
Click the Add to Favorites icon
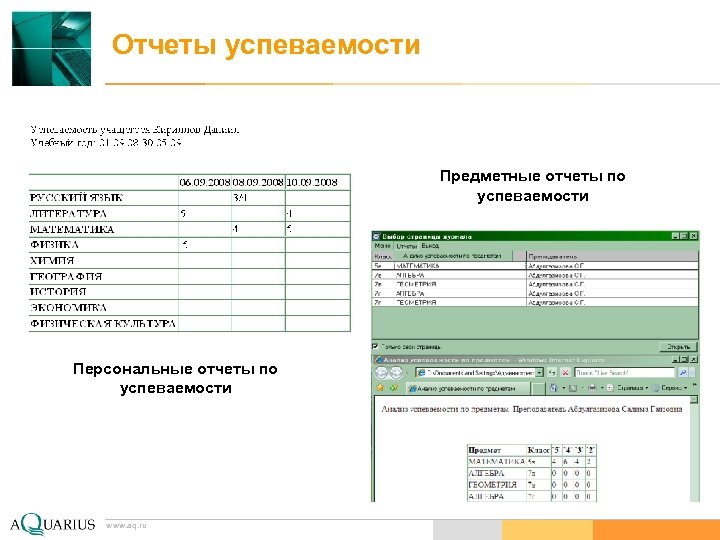pyautogui.click(x=394, y=388)
